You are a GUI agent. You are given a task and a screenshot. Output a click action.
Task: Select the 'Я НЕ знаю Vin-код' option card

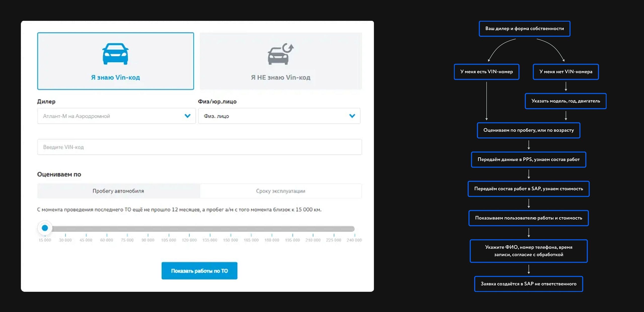coord(280,77)
